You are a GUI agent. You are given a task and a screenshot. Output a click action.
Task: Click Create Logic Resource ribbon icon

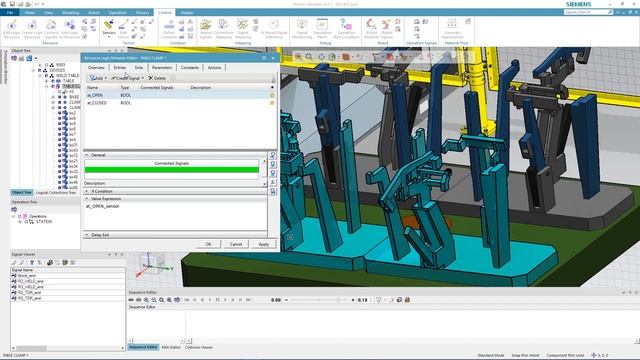click(32, 29)
